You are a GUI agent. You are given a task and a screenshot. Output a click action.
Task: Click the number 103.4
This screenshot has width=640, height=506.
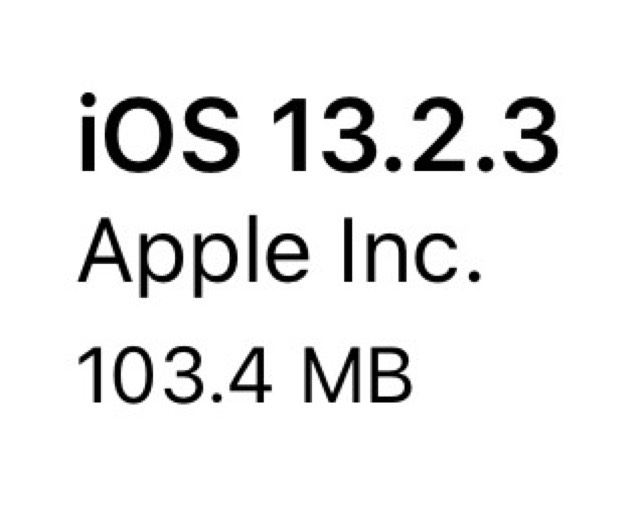[174, 375]
